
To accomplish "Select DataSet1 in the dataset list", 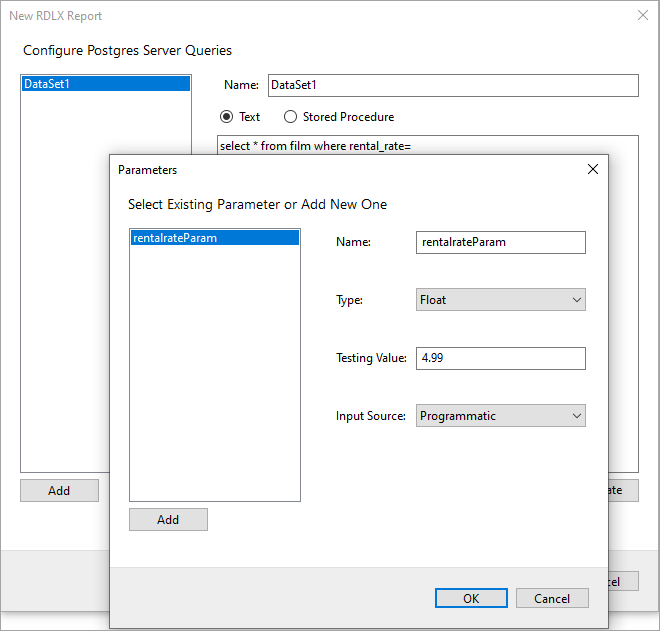I will [106, 84].
